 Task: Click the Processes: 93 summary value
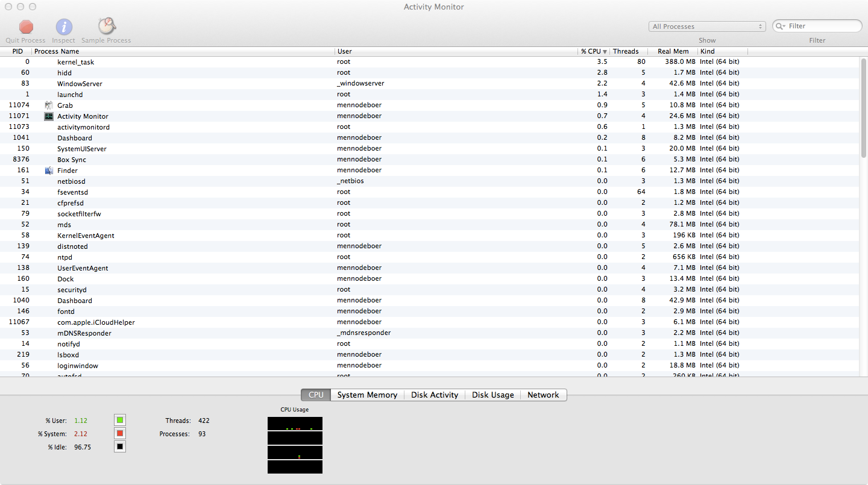(x=202, y=434)
